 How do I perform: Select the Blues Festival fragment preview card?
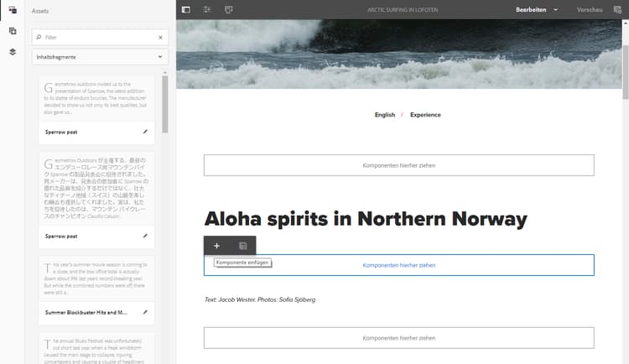point(96,349)
